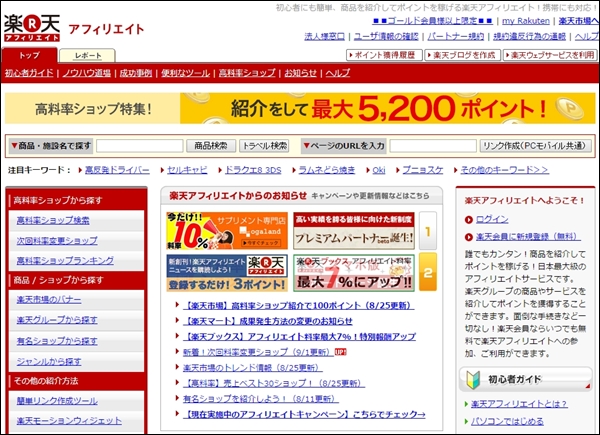Click トラベル検索 button
Screen dimensions: 600x435
264,146
